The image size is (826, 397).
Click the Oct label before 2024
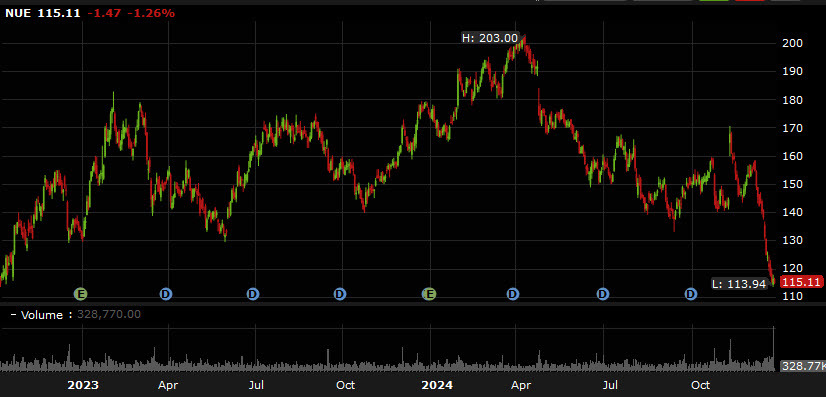(346, 385)
